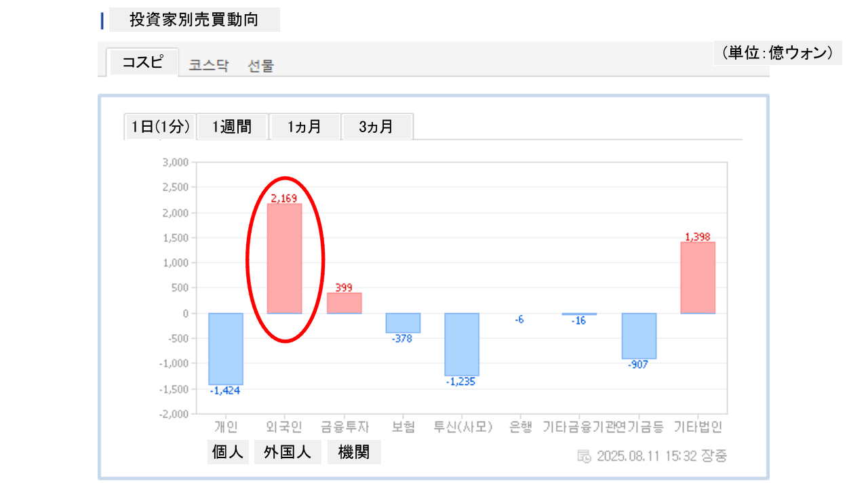Click the foreigner bar labeled 2,169
The image size is (868, 488).
(x=284, y=258)
